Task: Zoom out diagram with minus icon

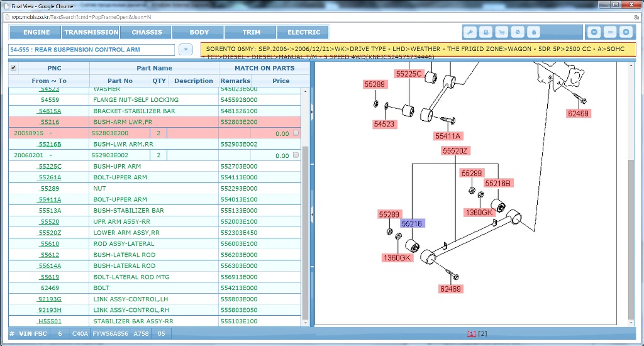Action: click(594, 32)
